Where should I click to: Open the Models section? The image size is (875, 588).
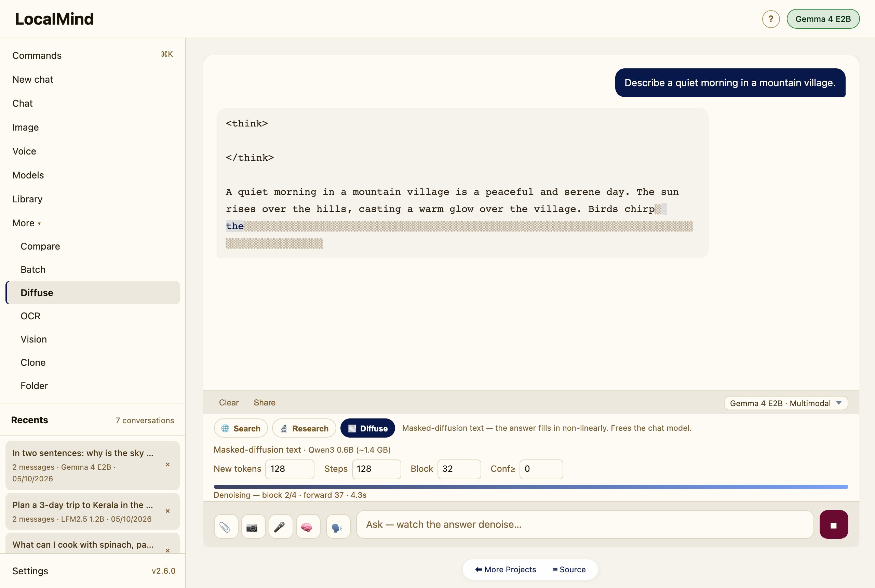pyautogui.click(x=93, y=175)
